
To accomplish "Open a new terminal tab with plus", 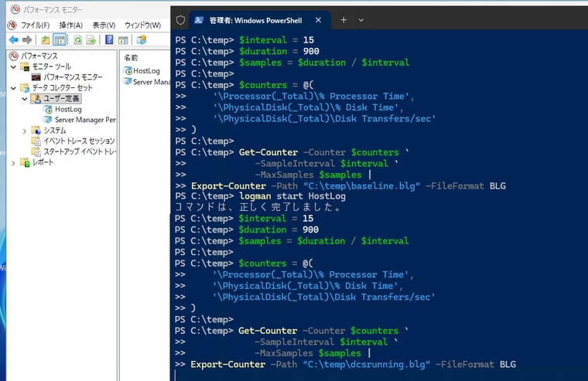I will pos(344,20).
